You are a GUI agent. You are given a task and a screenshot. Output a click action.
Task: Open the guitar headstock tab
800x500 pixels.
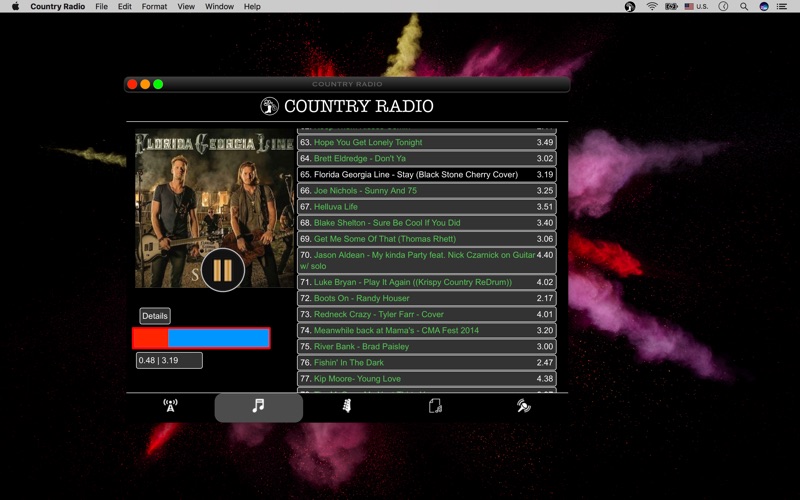tap(347, 406)
